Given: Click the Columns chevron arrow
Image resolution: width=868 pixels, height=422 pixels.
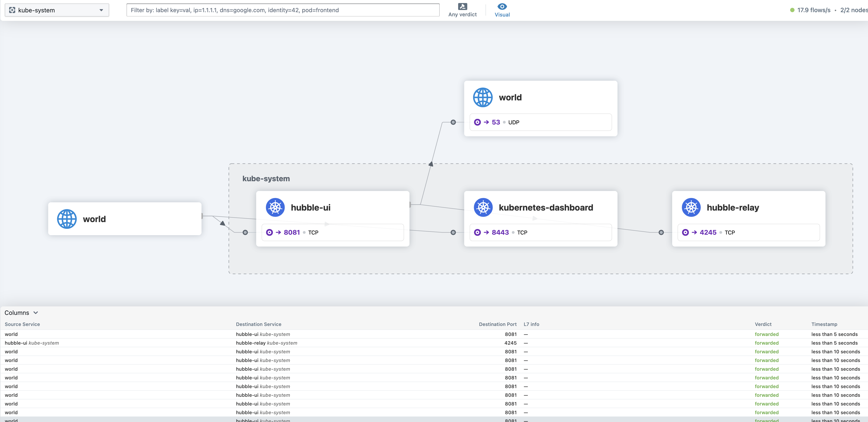Looking at the screenshot, I should click(x=36, y=312).
